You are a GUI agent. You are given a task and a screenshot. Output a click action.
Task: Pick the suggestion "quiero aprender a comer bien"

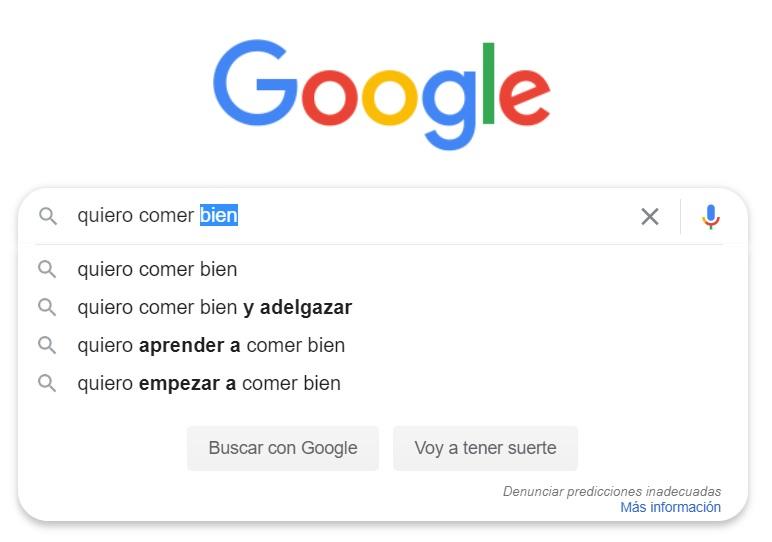pos(211,345)
